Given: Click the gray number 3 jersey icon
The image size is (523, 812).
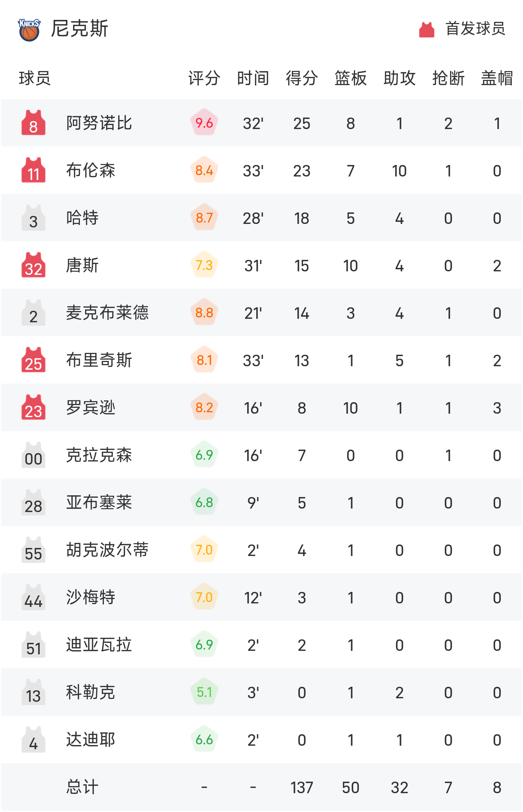Looking at the screenshot, I should [33, 218].
